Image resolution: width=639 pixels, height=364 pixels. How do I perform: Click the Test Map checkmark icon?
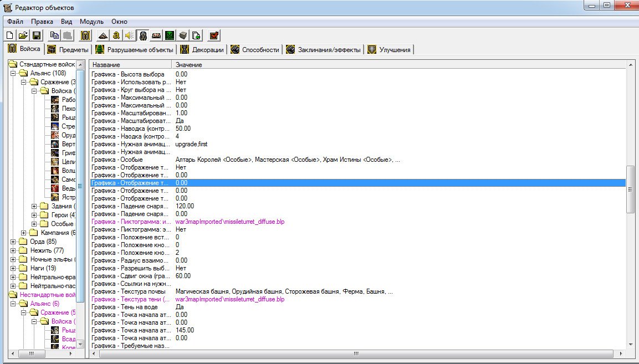214,35
